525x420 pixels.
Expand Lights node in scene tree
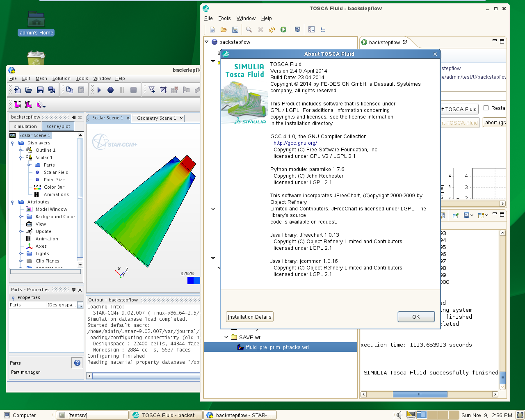click(21, 253)
